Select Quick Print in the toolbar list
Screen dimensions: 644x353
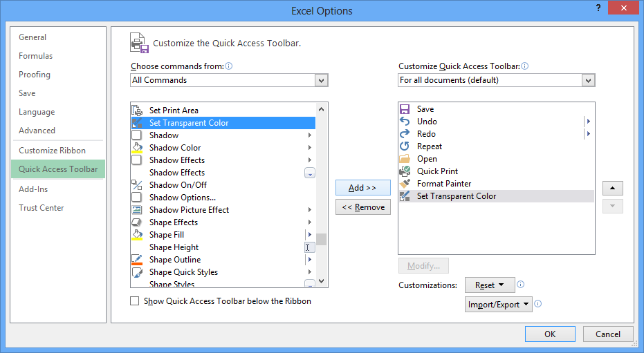pos(497,171)
